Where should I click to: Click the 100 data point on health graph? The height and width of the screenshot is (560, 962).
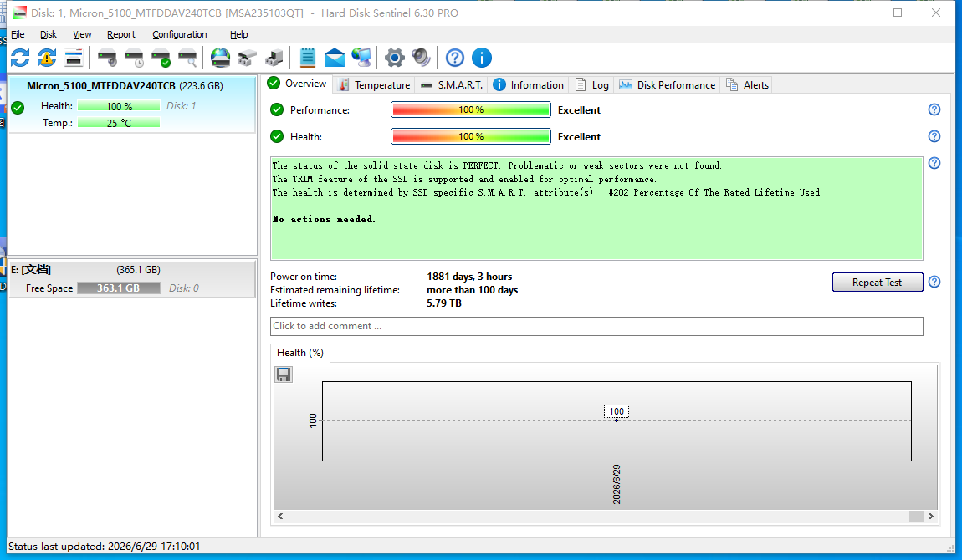point(617,420)
